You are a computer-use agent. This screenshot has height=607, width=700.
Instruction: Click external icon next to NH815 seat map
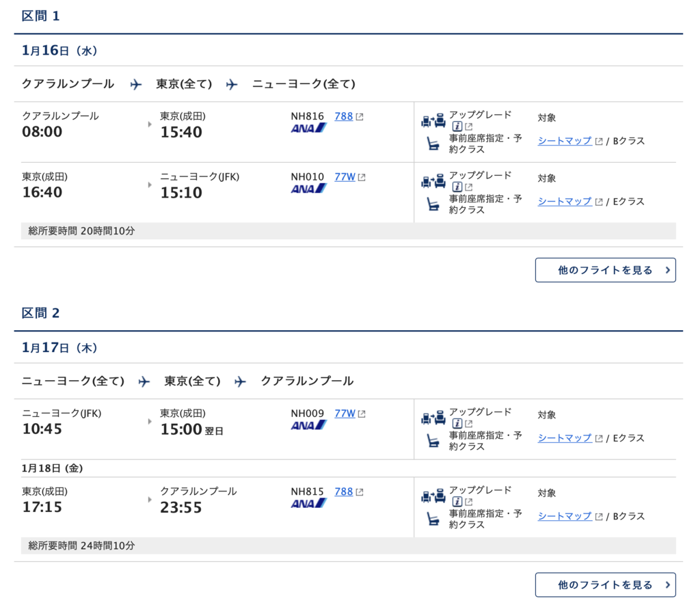pyautogui.click(x=599, y=517)
